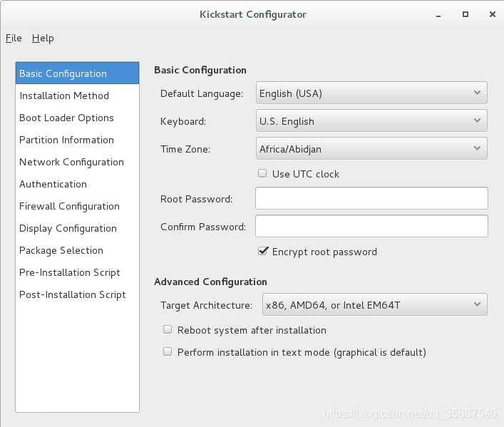
Task: Focus the Root Password field
Action: [x=371, y=198]
